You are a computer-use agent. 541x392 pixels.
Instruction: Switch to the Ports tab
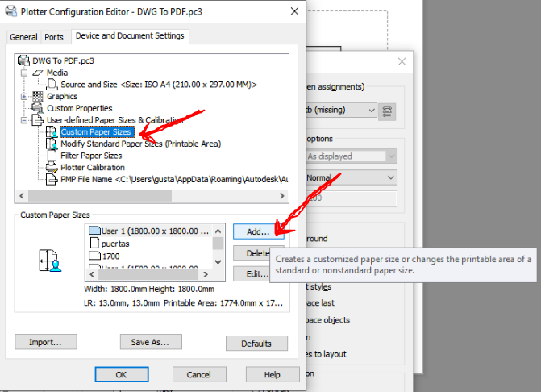point(54,37)
